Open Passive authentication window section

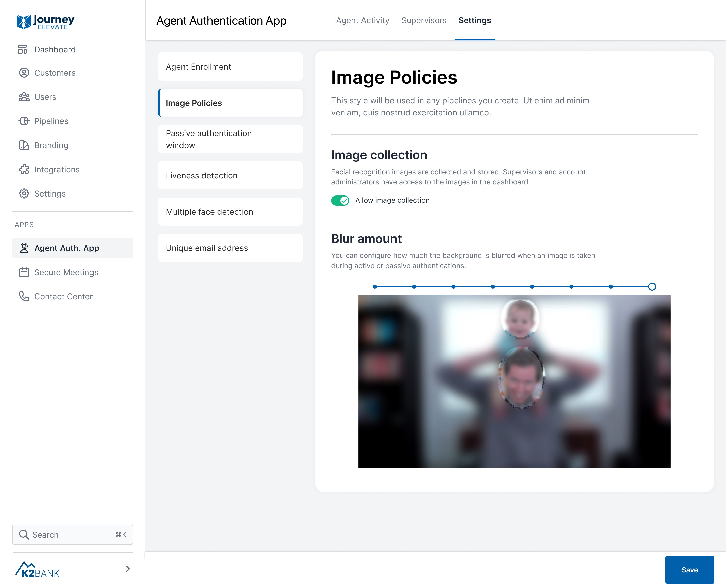(x=230, y=139)
